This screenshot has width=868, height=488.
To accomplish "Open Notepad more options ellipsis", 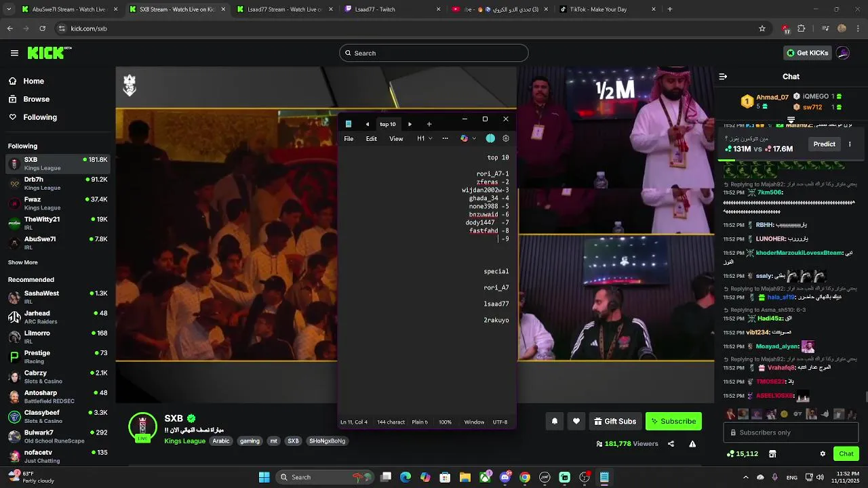I will pyautogui.click(x=445, y=138).
